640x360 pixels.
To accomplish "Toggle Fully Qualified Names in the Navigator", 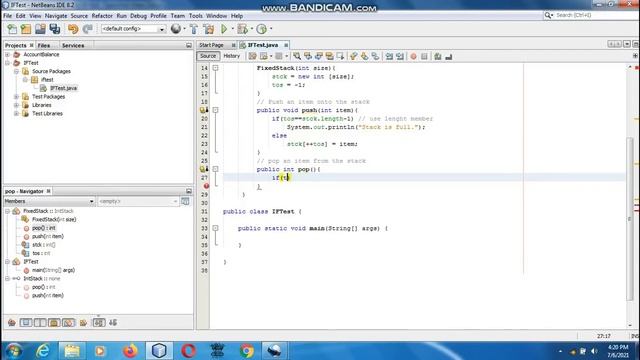I will pos(83,323).
